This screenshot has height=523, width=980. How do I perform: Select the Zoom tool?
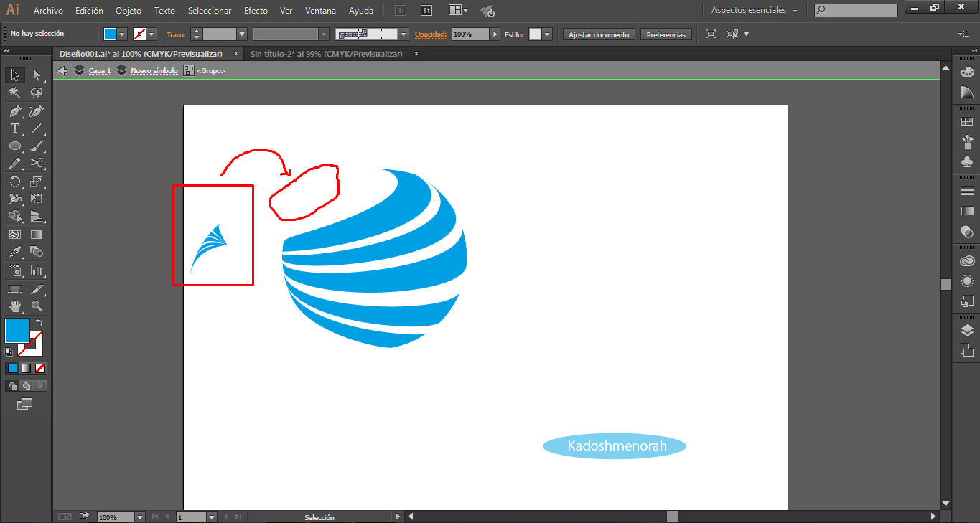37,306
